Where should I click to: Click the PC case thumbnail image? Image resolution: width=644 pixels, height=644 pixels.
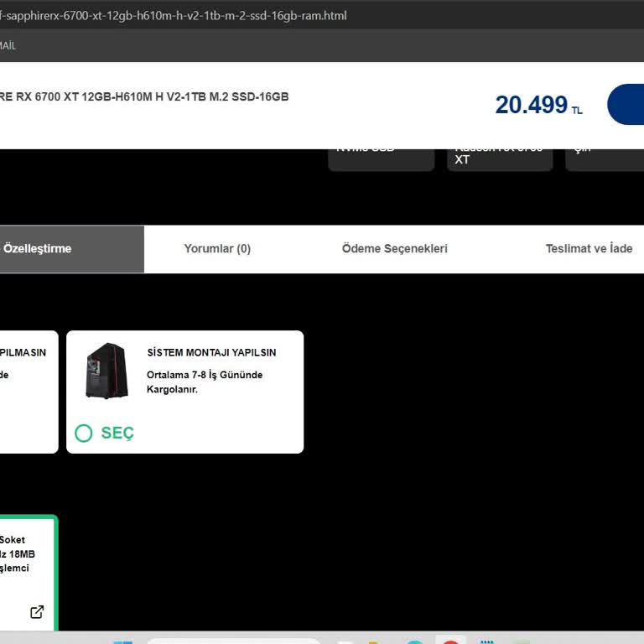coord(106,371)
